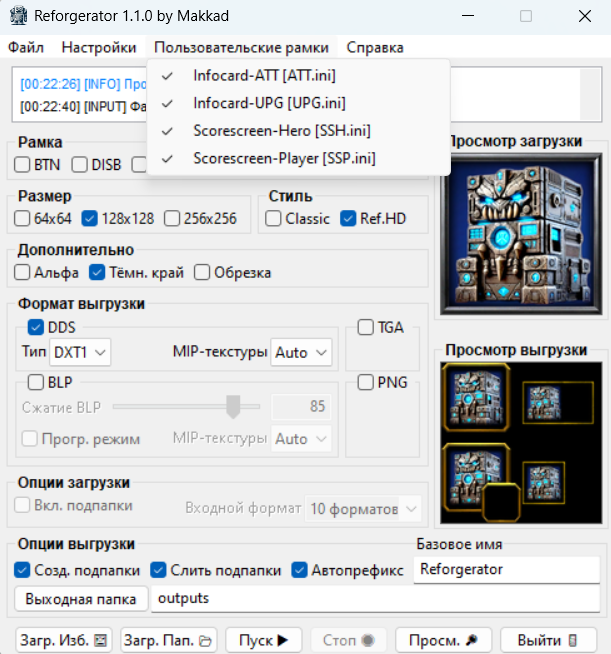The height and width of the screenshot is (654, 611).
Task: Open the DDS MIP-текстуры Auto dropdown
Action: tap(301, 352)
